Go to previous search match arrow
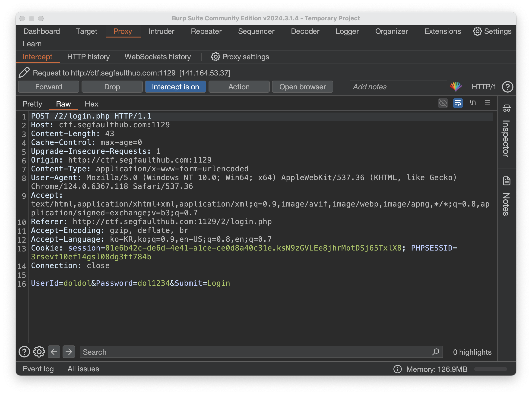Viewport: 532px width, 395px height. coord(54,352)
